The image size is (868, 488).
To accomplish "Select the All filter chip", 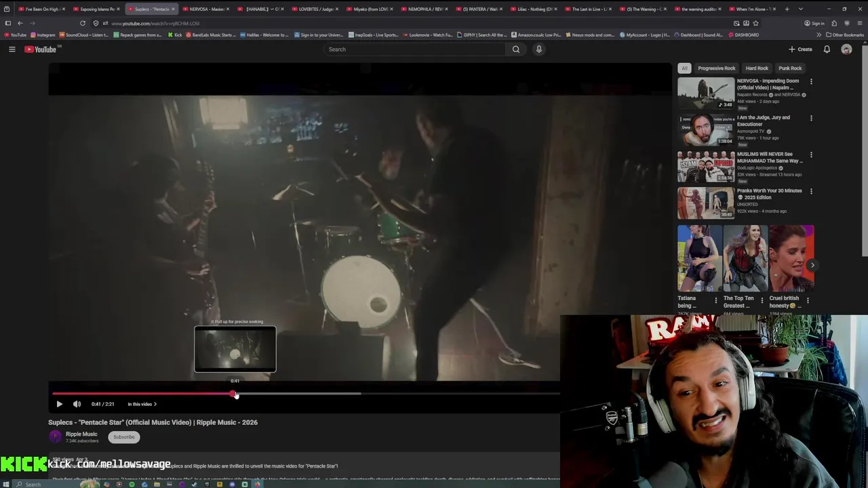I will 684,68.
